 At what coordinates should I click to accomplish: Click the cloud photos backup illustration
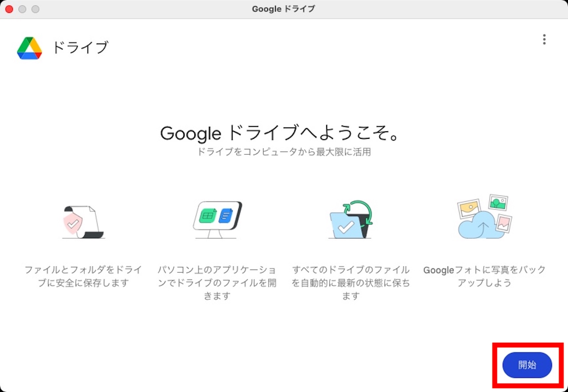(484, 217)
